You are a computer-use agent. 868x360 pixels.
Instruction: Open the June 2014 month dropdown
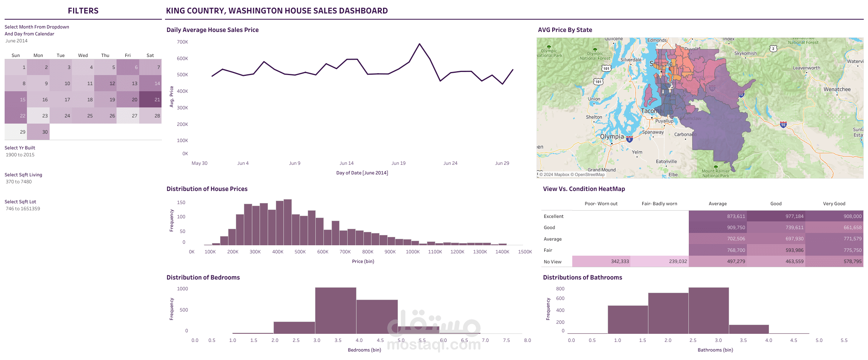[16, 41]
